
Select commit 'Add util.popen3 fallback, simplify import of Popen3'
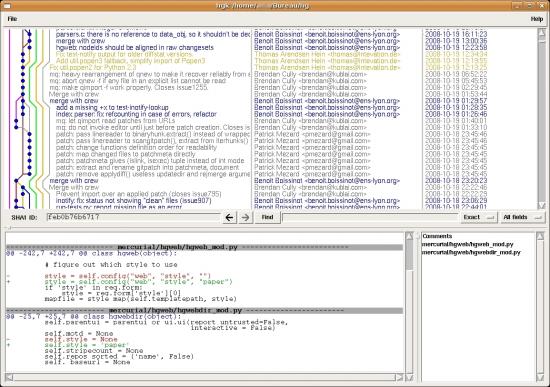pos(130,61)
